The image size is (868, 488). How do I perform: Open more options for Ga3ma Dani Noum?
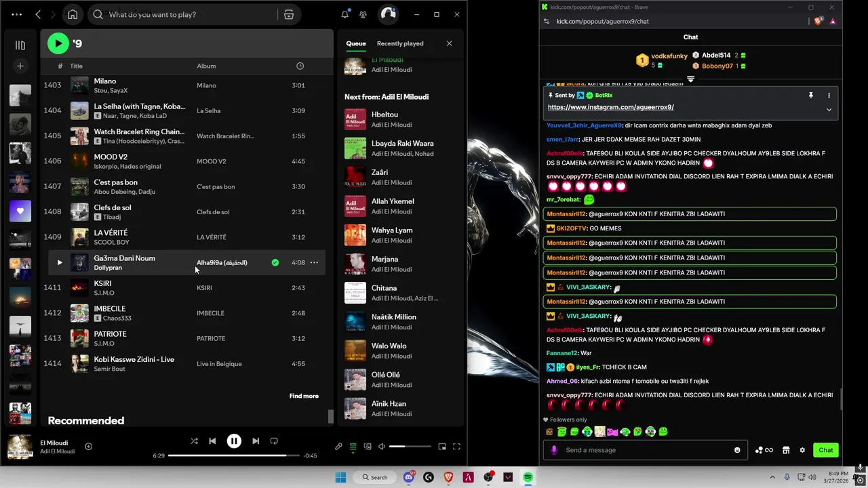pos(314,262)
